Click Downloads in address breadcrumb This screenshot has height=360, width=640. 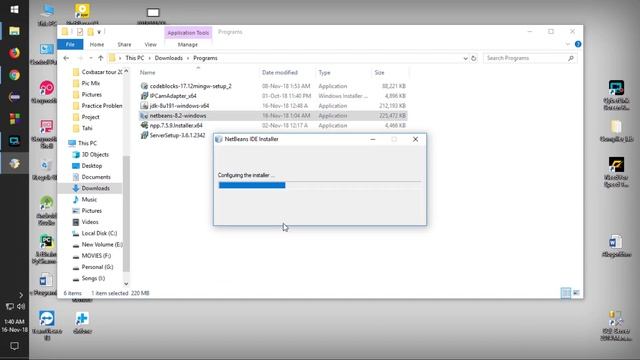(x=169, y=58)
